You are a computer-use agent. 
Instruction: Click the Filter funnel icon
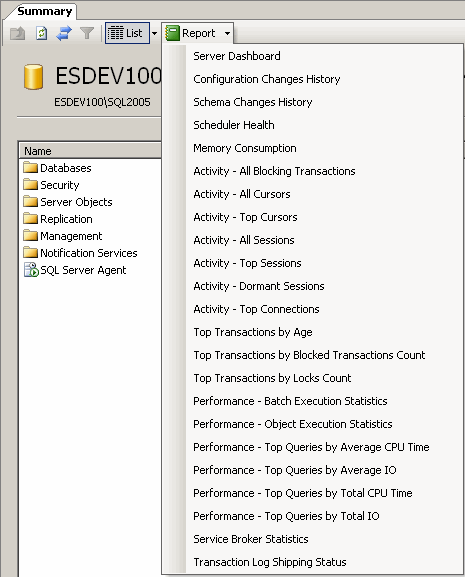coord(87,33)
